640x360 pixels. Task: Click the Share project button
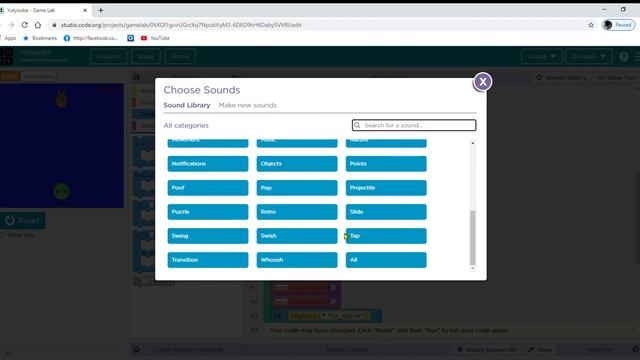146,56
